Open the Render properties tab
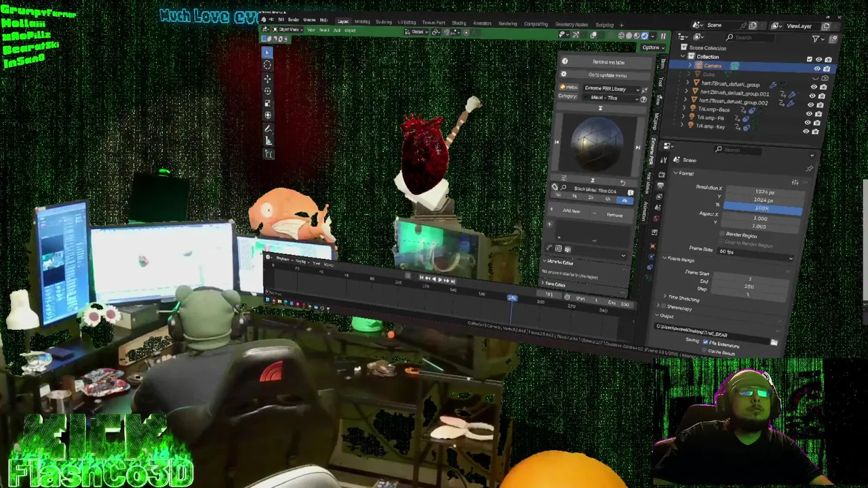 (x=661, y=176)
